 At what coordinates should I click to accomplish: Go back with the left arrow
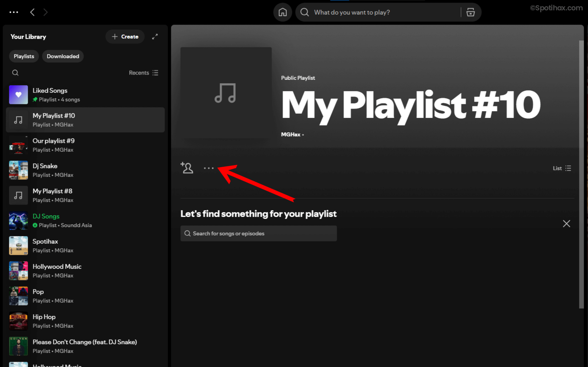click(32, 12)
